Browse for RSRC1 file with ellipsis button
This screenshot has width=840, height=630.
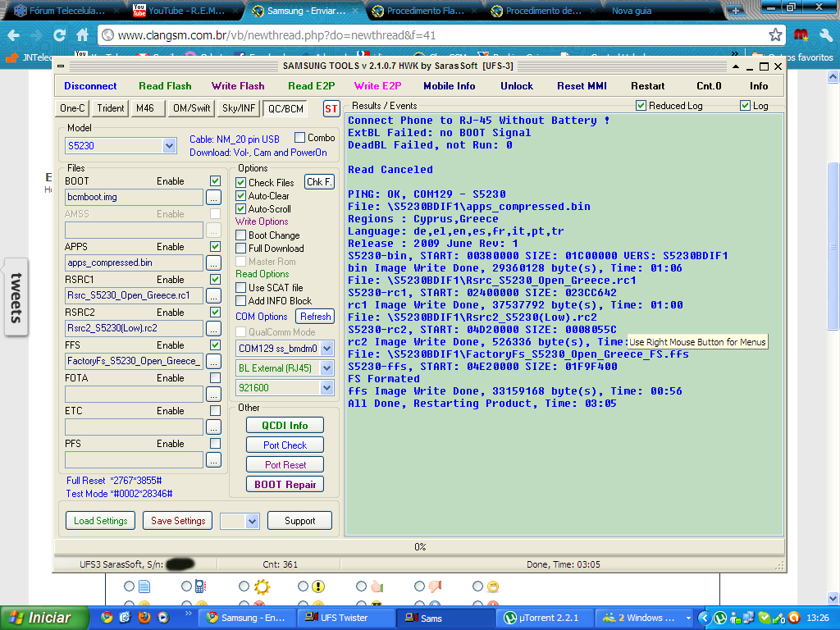click(214, 295)
